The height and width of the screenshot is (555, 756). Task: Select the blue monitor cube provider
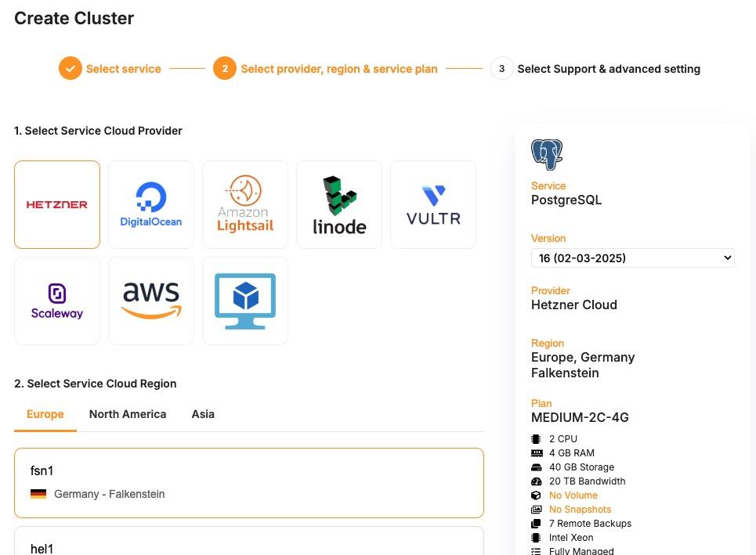pos(245,301)
